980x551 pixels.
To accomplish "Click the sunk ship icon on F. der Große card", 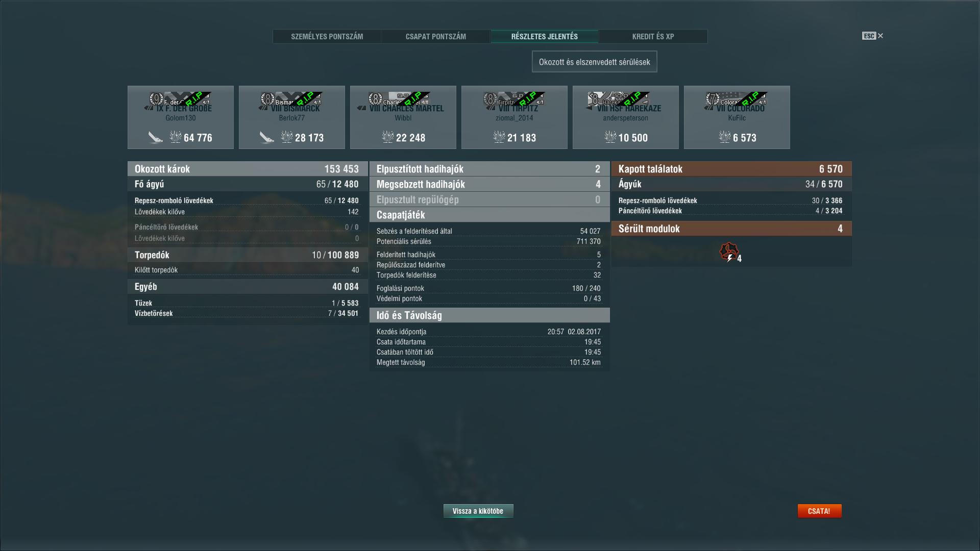I will click(x=155, y=137).
